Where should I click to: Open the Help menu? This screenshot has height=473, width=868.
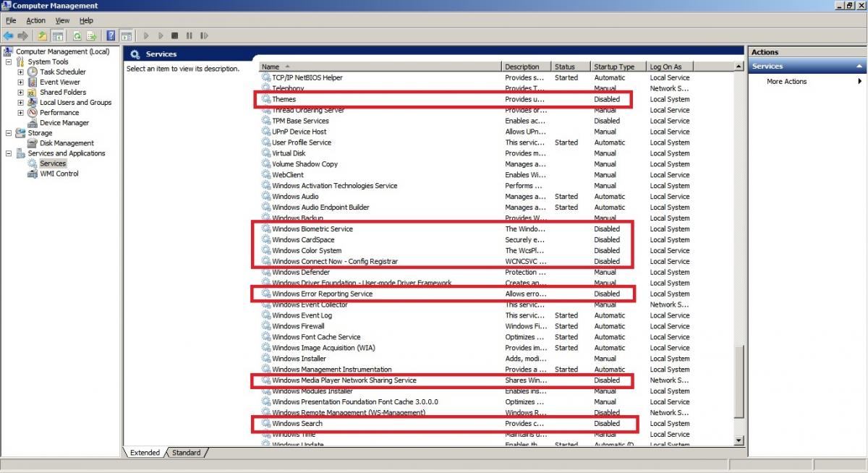[x=86, y=21]
